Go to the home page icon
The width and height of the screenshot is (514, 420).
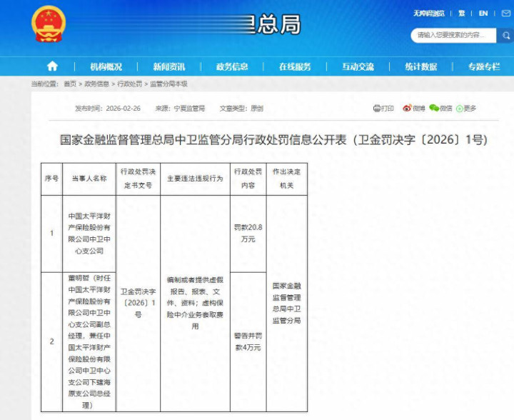pyautogui.click(x=51, y=66)
